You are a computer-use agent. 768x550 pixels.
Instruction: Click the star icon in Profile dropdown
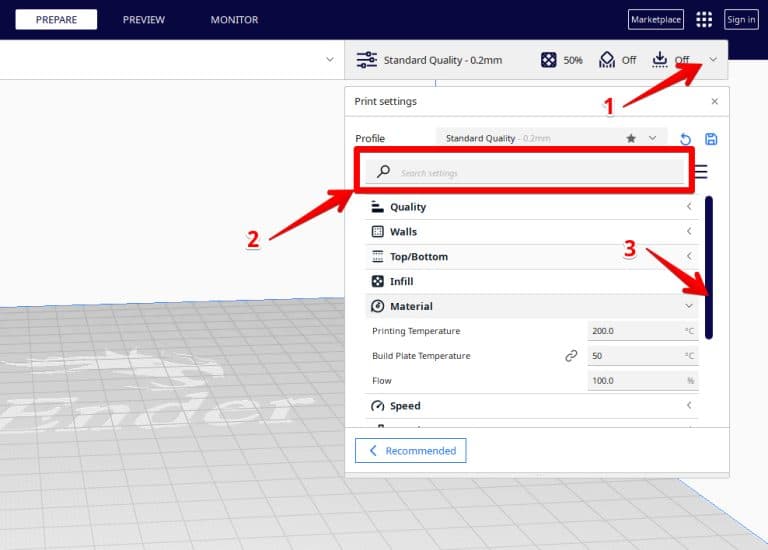tap(630, 139)
